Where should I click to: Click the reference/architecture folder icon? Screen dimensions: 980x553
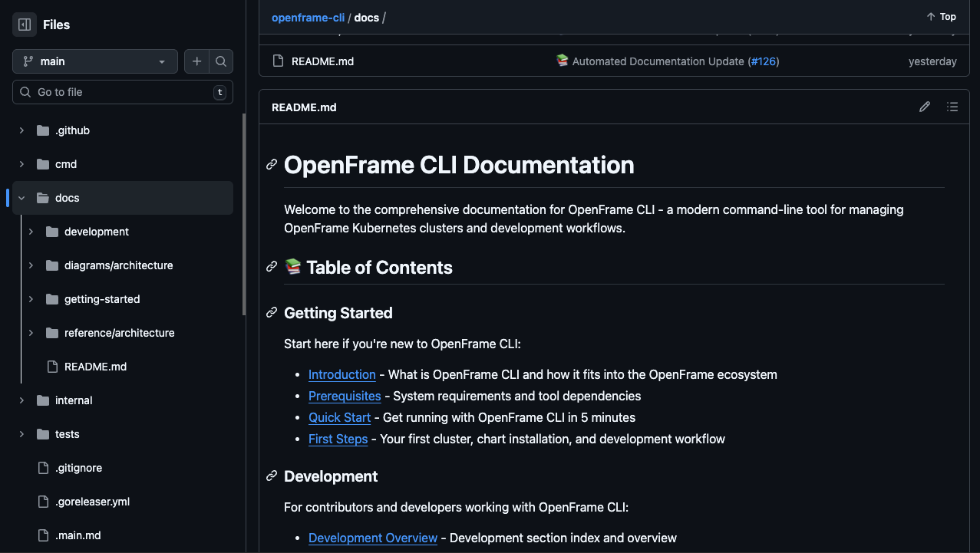[x=52, y=333]
